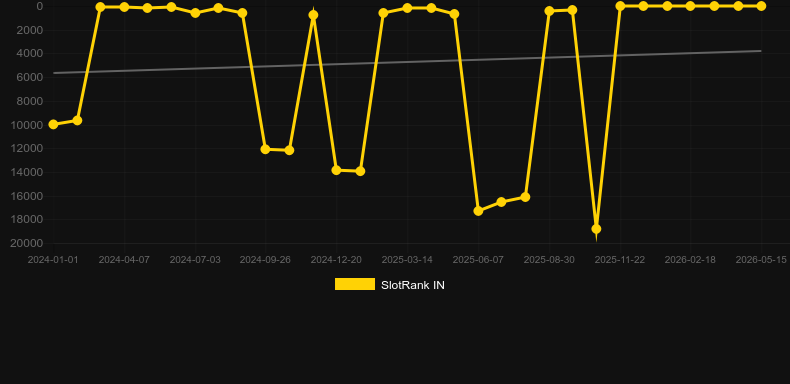The width and height of the screenshot is (790, 384).
Task: Click the 12000 y-axis label
Action: click(27, 149)
